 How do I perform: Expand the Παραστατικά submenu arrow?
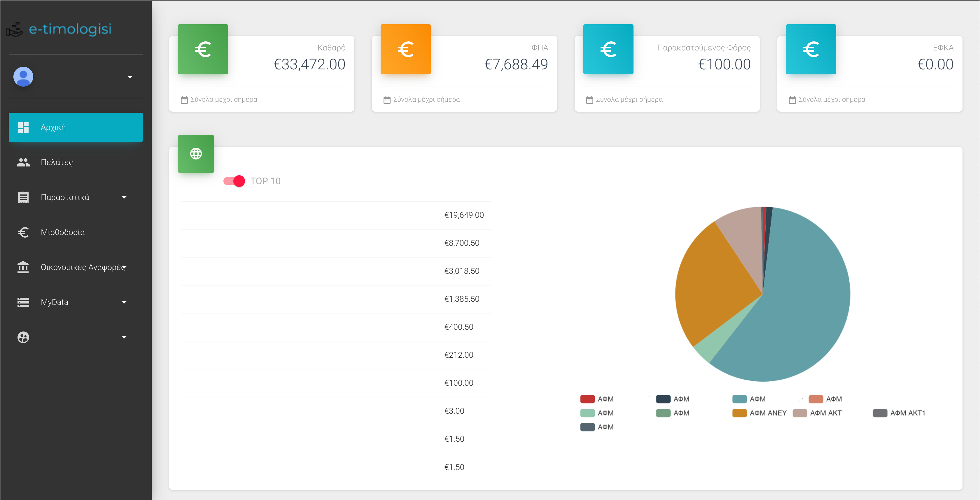coord(124,197)
